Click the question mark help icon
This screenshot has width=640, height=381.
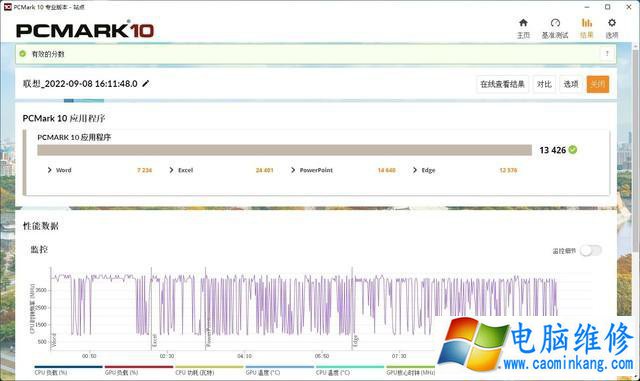[607, 53]
